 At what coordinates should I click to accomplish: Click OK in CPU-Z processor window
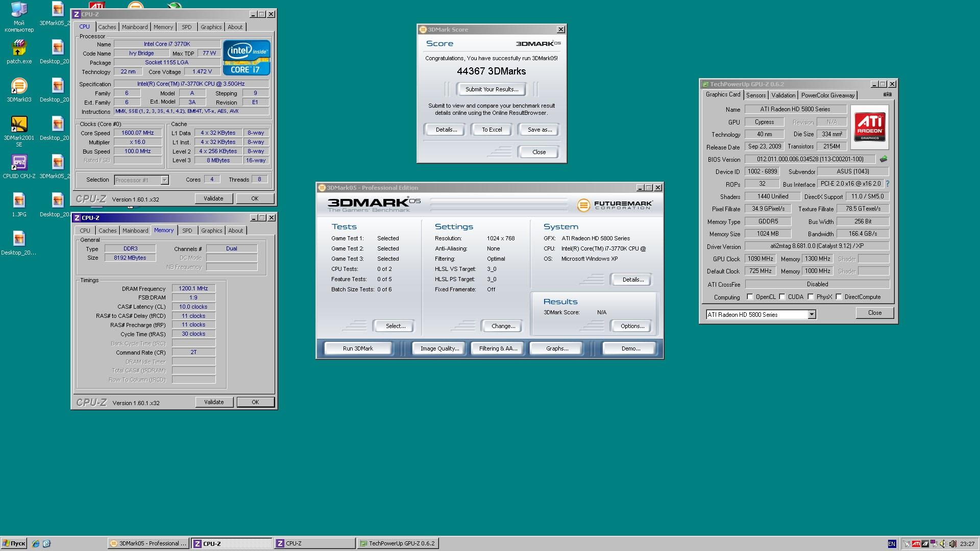(255, 198)
